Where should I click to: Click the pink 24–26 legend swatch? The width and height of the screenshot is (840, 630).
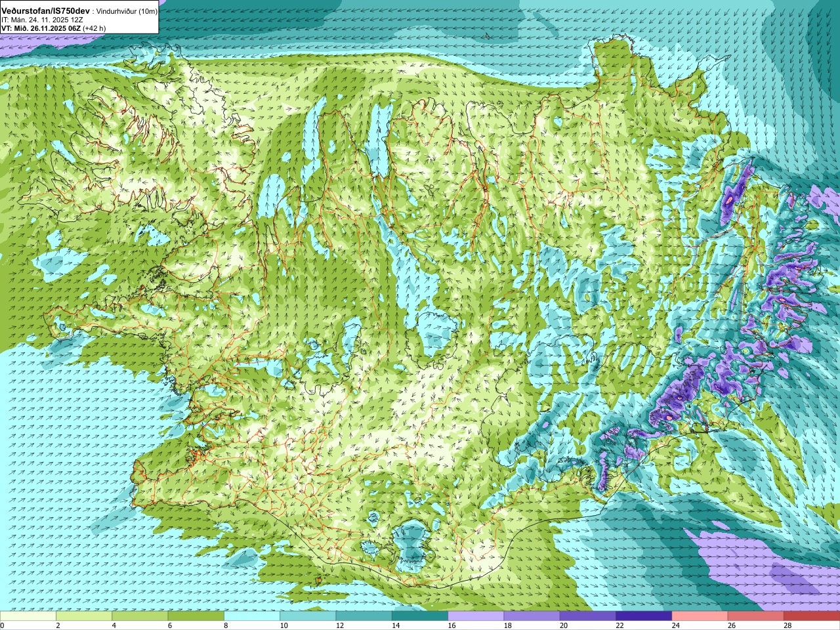tap(700, 616)
